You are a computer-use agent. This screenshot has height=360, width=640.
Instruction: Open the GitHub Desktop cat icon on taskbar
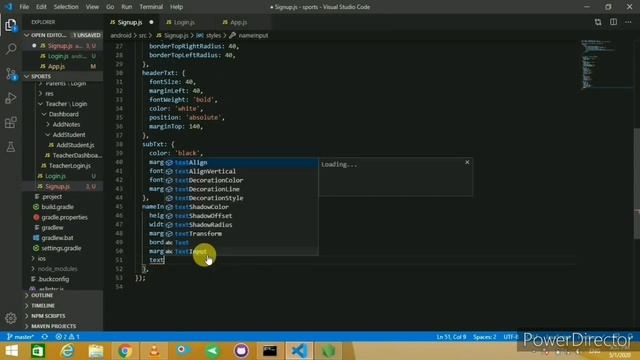(x=241, y=351)
